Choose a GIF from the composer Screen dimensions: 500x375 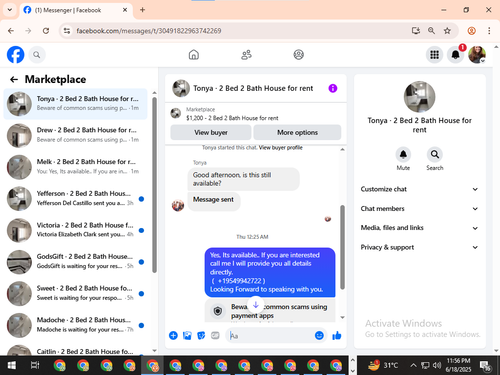[x=215, y=335]
